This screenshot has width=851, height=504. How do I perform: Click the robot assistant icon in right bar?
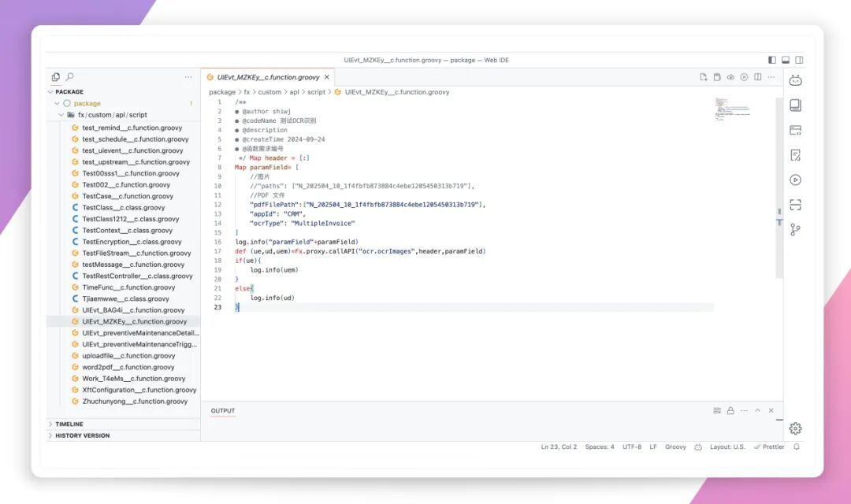tap(795, 80)
